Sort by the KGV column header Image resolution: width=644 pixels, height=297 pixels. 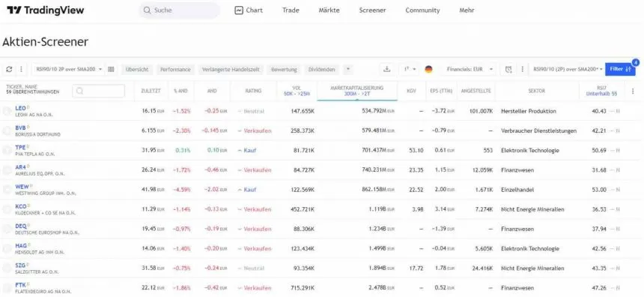[x=412, y=91]
